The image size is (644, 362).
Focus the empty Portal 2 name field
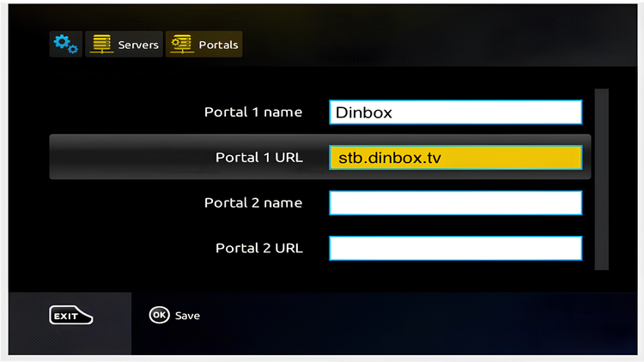coord(455,202)
